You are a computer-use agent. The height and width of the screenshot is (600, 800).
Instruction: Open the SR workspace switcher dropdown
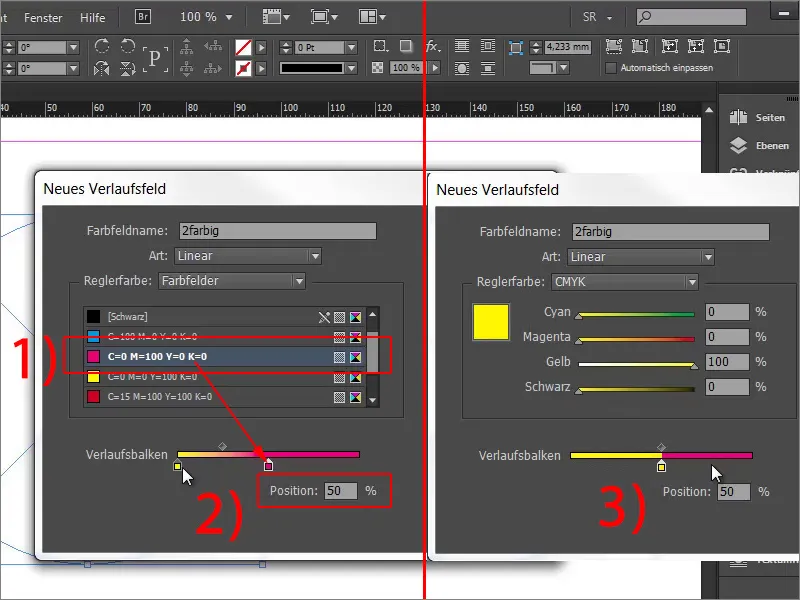coord(610,17)
